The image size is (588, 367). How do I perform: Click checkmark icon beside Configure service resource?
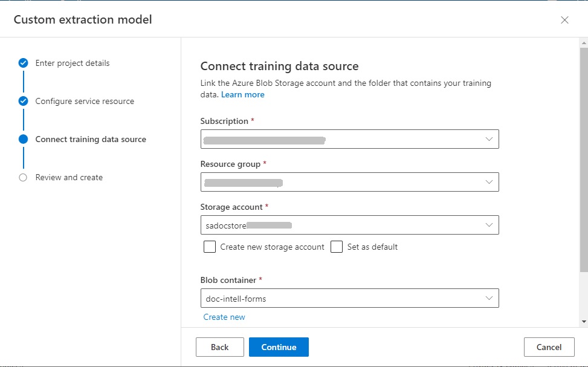tap(23, 102)
